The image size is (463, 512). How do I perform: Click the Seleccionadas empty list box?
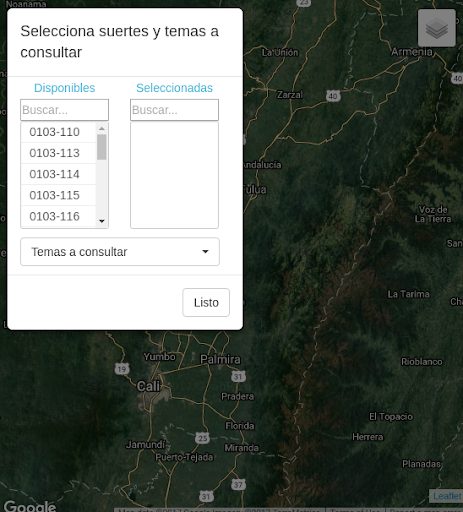pos(174,175)
